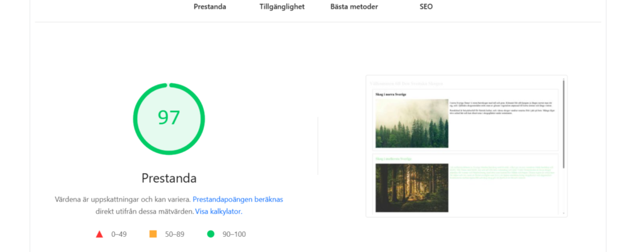Screen dimensions: 644x252
Task: Open the 'Prestandapoängen beräknas' link
Action: pyautogui.click(x=238, y=199)
